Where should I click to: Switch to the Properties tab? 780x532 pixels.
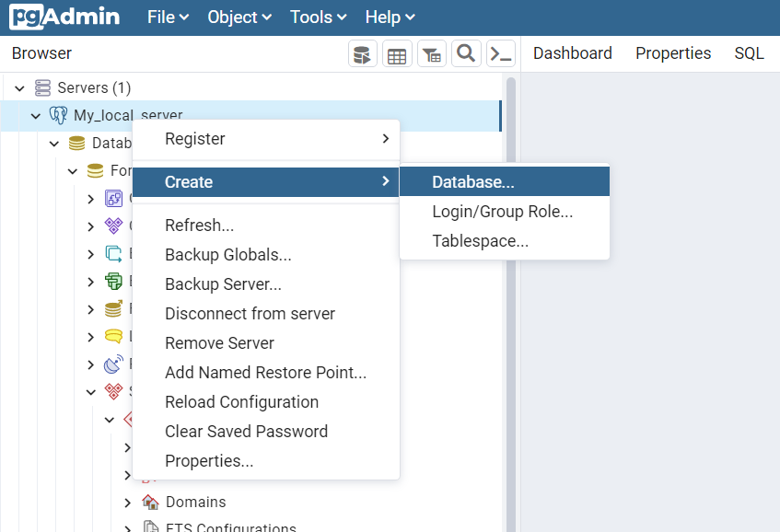673,53
